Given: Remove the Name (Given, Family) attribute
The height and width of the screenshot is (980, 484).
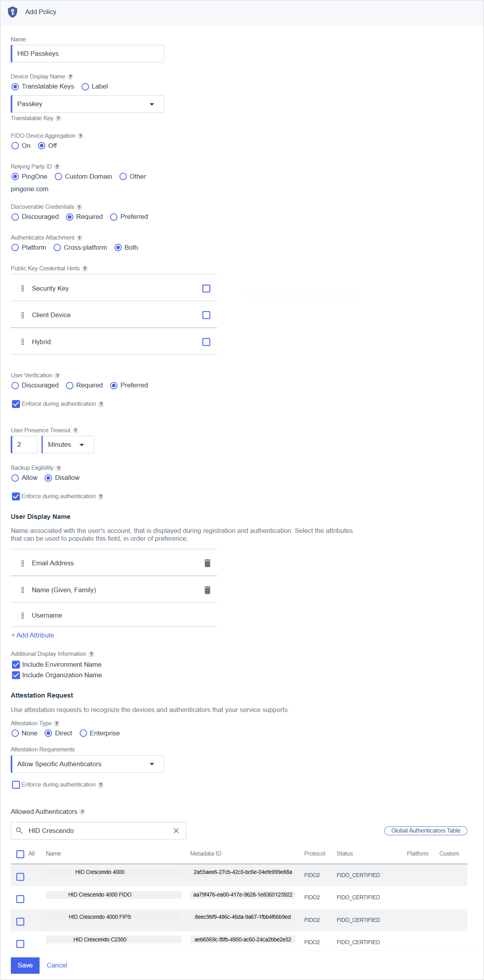Looking at the screenshot, I should click(207, 590).
